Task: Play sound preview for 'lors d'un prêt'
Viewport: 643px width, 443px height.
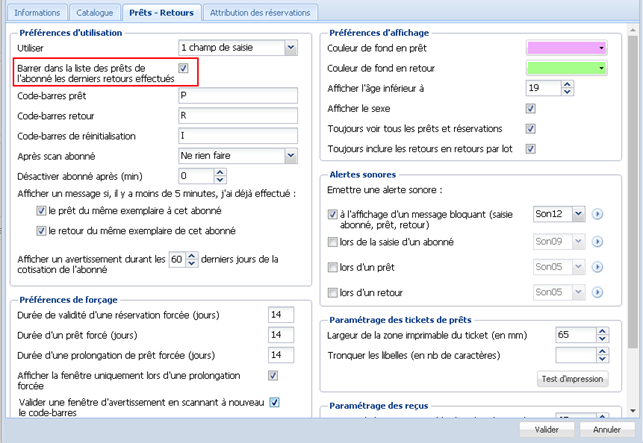Action: (597, 266)
